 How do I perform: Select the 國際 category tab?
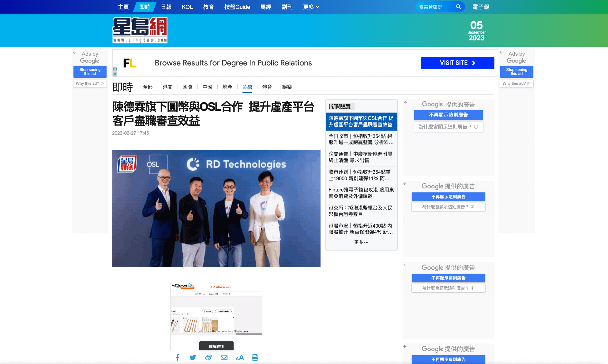(x=187, y=87)
